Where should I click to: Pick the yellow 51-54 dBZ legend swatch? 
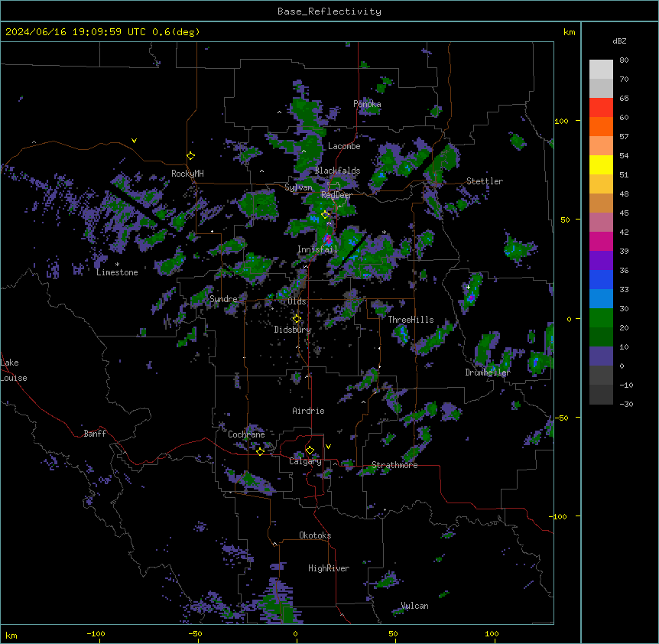[x=601, y=164]
